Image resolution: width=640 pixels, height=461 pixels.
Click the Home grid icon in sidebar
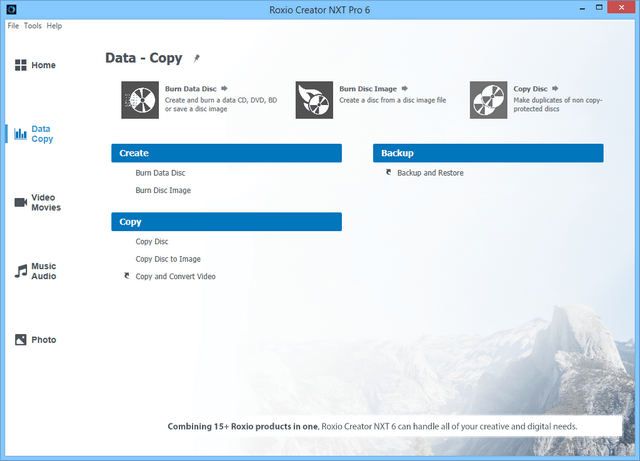coord(20,65)
